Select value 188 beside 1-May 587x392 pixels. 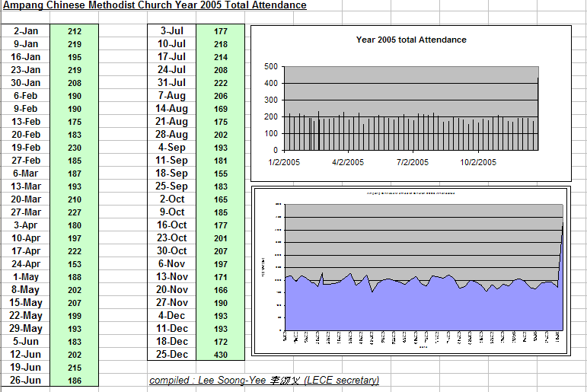[75, 277]
